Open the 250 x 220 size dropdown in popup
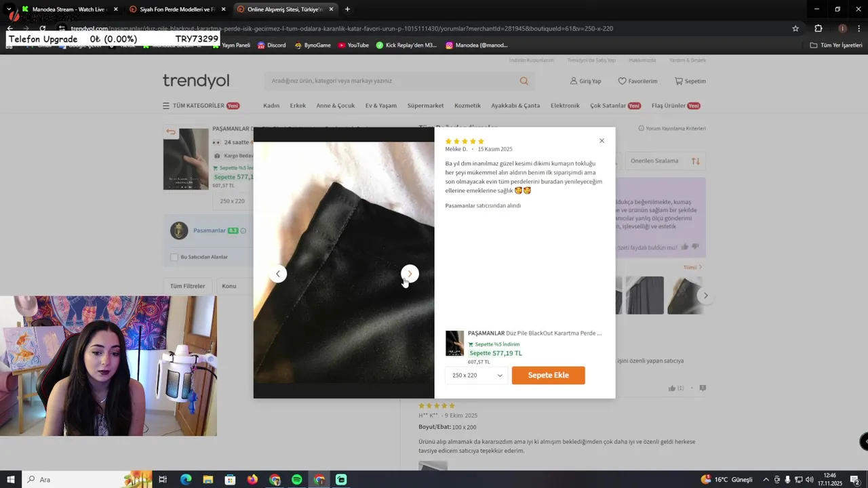 click(477, 375)
